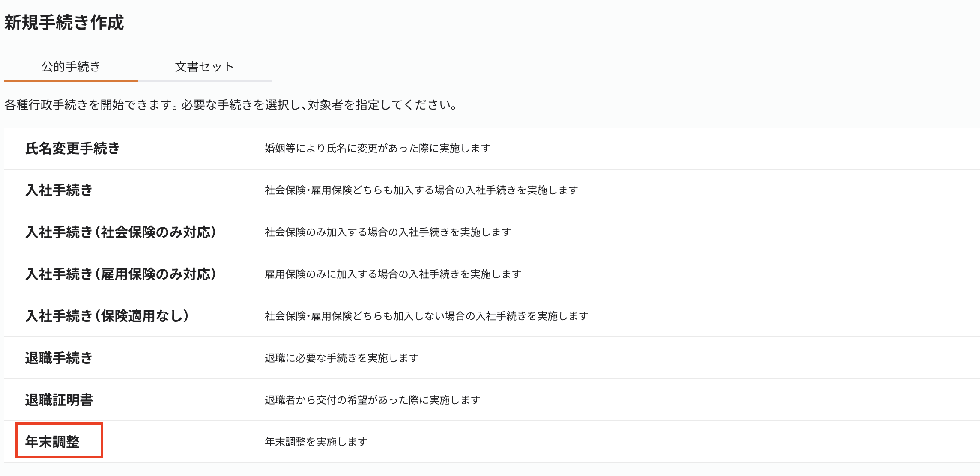Select 入社手続き（雇用保険のみ対応）
This screenshot has height=476, width=980.
tap(122, 274)
